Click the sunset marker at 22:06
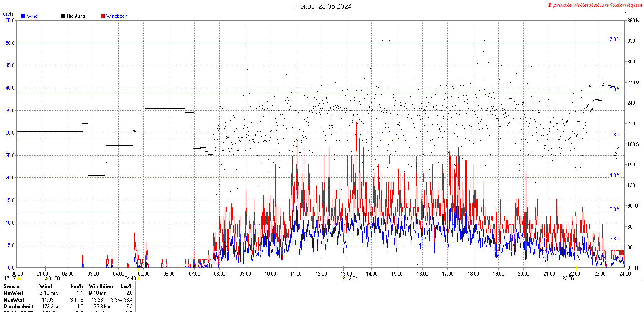This screenshot has height=312, width=644. (576, 278)
